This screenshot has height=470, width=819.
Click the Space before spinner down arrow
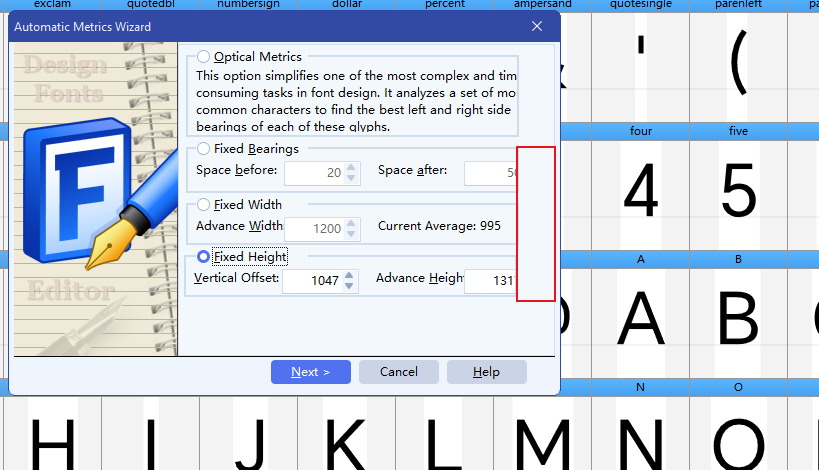(350, 179)
